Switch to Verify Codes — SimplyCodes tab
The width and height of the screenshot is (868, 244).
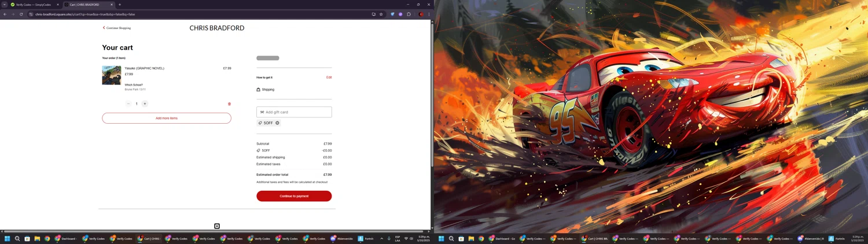(x=34, y=5)
